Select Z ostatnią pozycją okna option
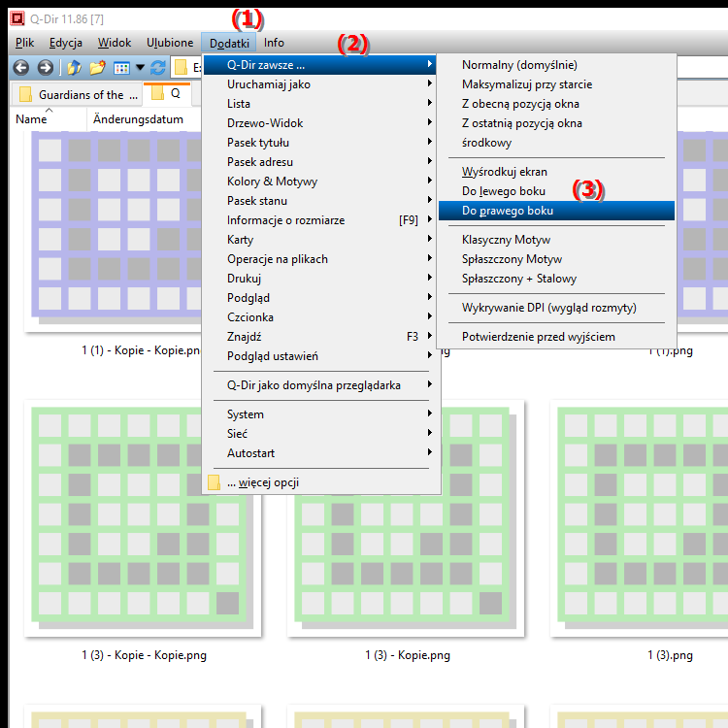This screenshot has width=728, height=728. point(556,123)
